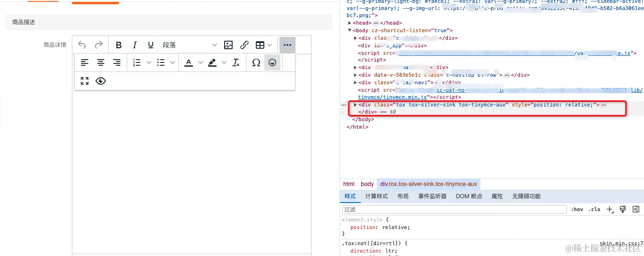
Task: Open the preview eye icon
Action: (101, 81)
